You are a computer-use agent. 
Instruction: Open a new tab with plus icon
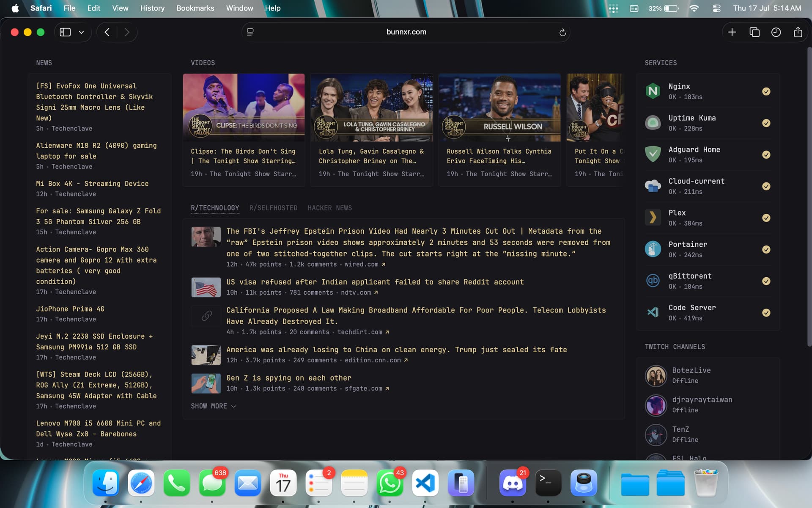coord(732,32)
